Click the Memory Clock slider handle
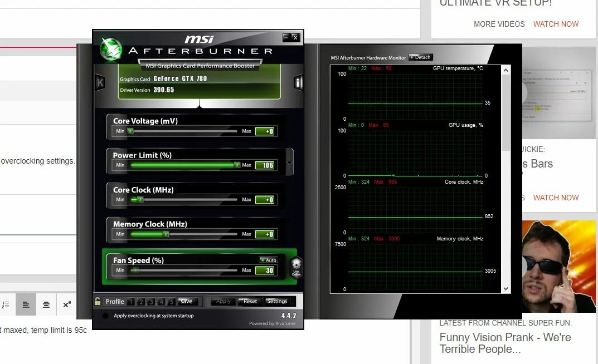This screenshot has width=598, height=364. point(166,234)
